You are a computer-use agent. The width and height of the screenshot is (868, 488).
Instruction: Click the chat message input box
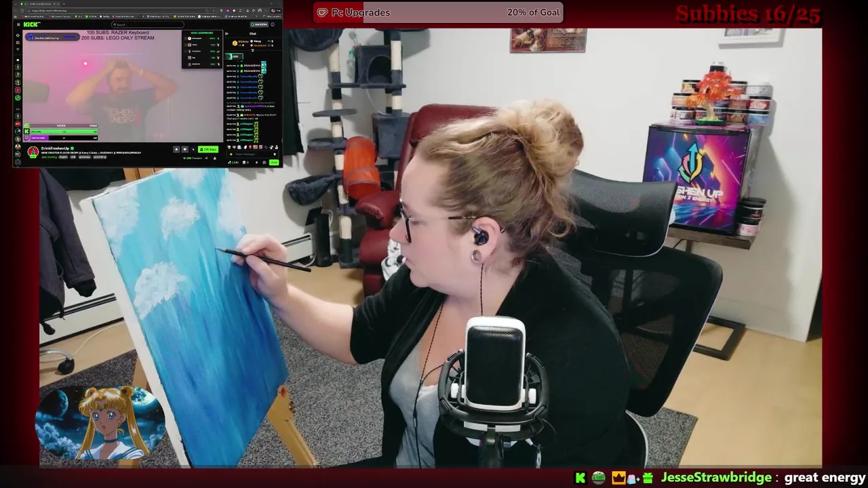click(x=252, y=155)
